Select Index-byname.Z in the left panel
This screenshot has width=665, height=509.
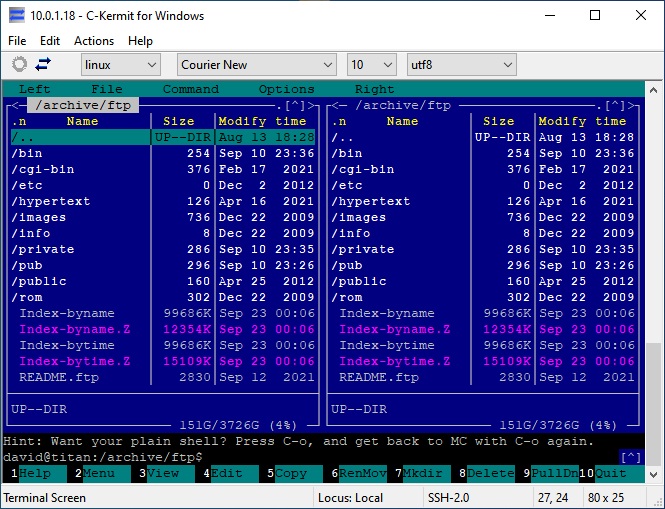coord(163,330)
